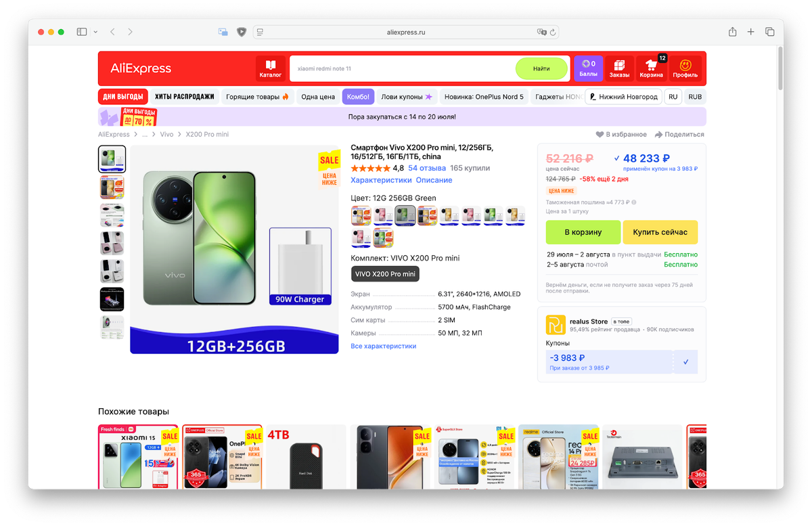The height and width of the screenshot is (526, 812).
Task: Open the realus Store name link
Action: click(589, 321)
